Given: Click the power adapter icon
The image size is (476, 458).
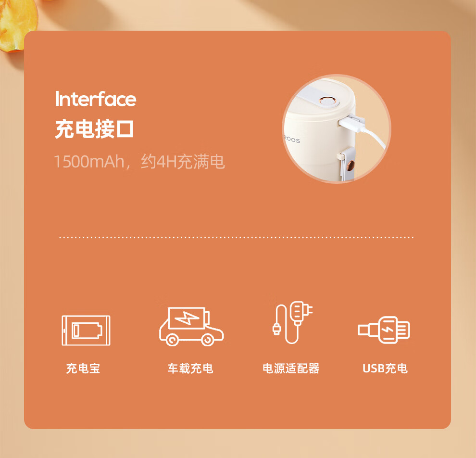Looking at the screenshot, I should (292, 322).
